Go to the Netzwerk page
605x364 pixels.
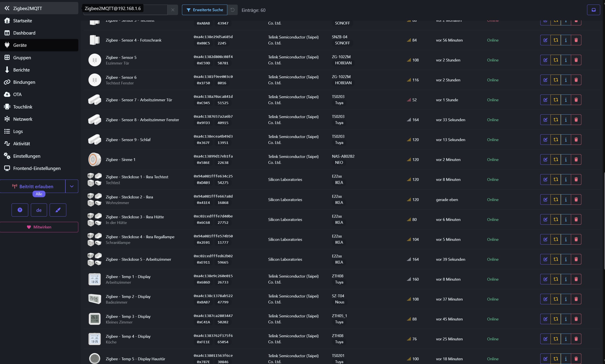coord(23,119)
